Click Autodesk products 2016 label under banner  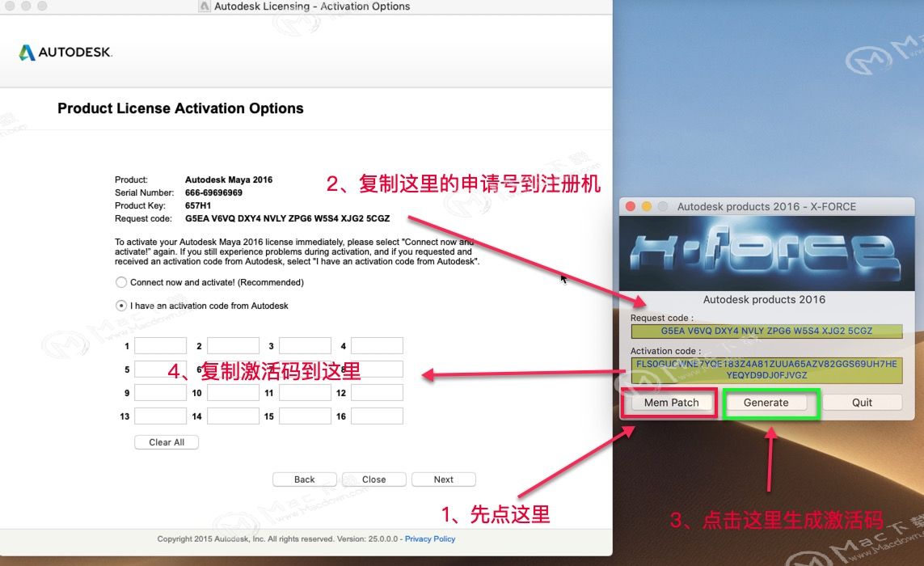764,299
